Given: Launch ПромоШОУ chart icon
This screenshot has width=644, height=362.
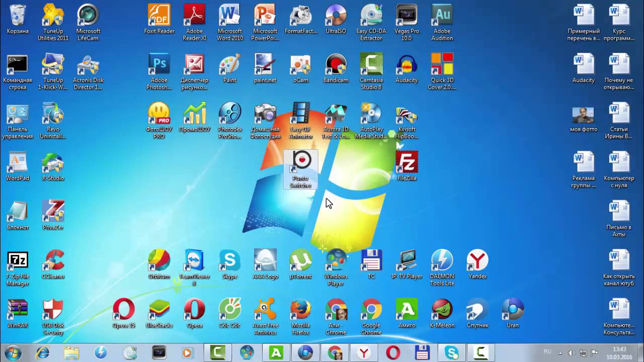Looking at the screenshot, I should click(195, 118).
